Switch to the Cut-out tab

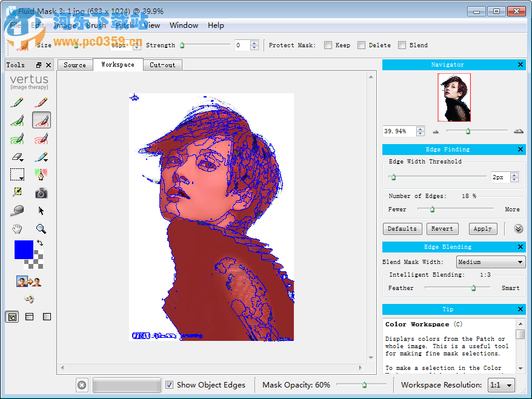click(162, 65)
